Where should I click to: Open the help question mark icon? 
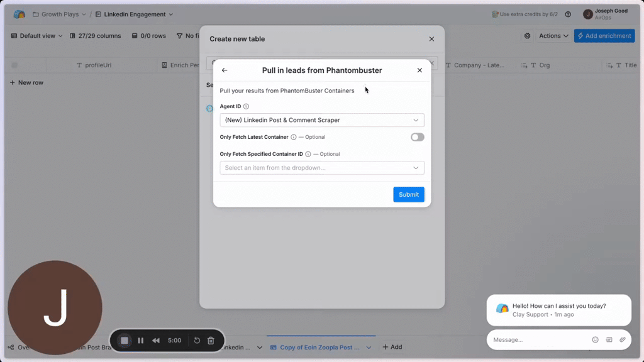tap(568, 14)
